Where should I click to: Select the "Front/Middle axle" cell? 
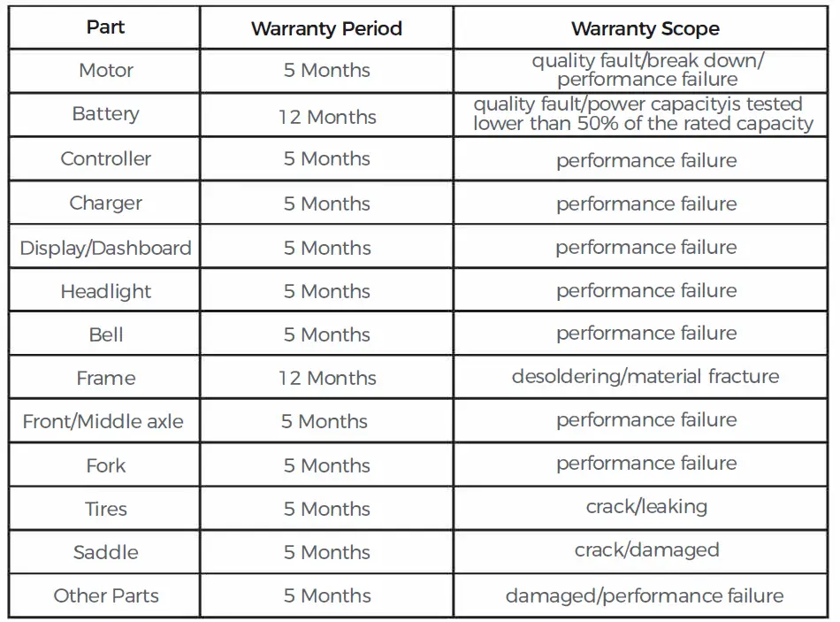(103, 421)
